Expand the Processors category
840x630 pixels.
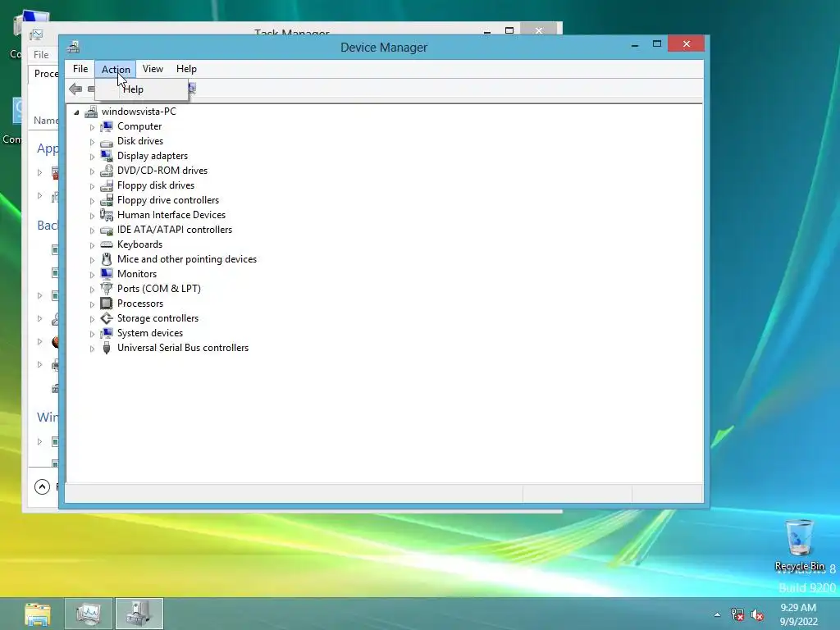click(x=92, y=304)
